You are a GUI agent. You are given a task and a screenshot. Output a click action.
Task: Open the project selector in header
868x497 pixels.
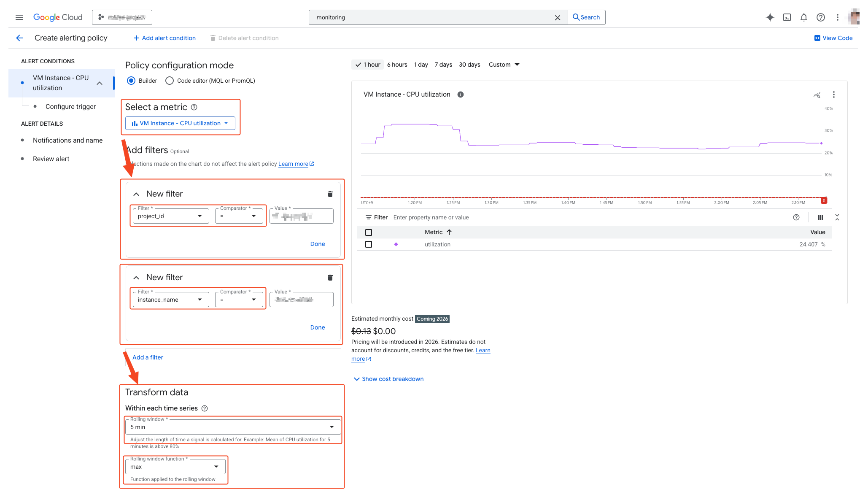pos(122,17)
